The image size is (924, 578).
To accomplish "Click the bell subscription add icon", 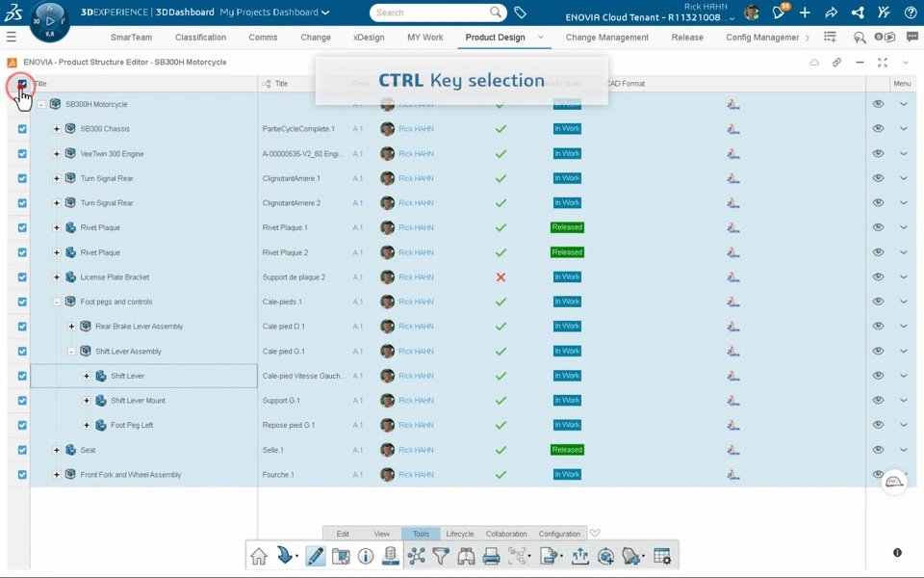I will coord(630,556).
